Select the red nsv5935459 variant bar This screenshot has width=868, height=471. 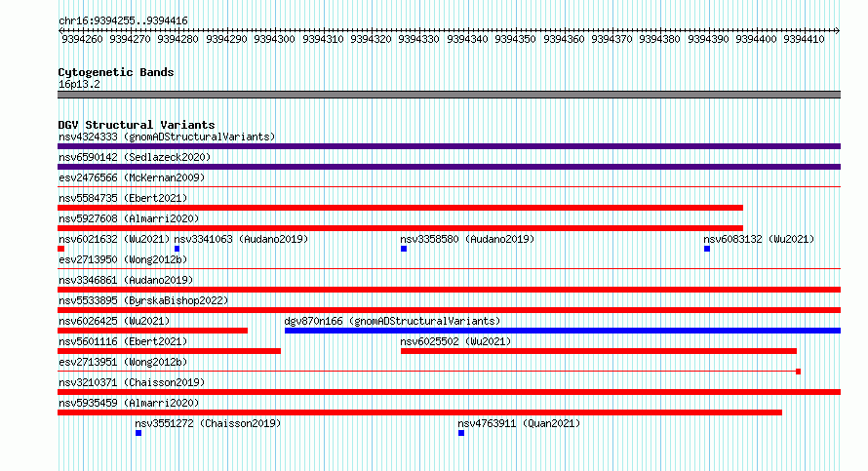pos(419,412)
